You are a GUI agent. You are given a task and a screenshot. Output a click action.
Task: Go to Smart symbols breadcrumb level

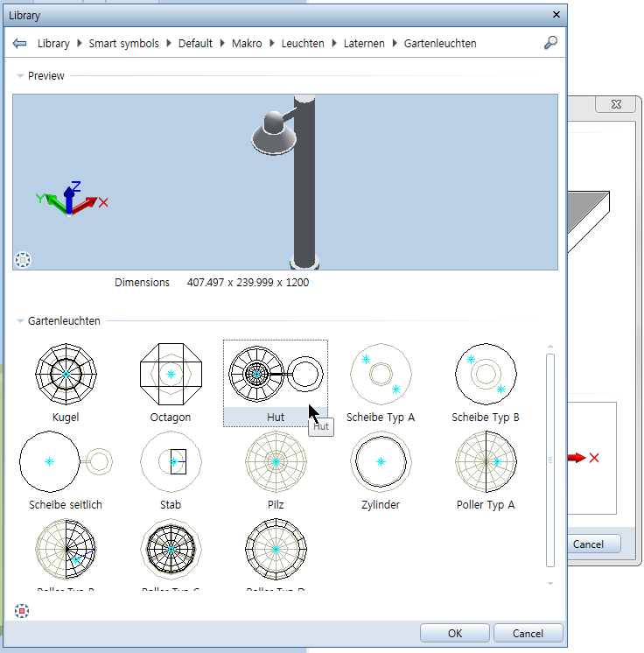[x=123, y=43]
